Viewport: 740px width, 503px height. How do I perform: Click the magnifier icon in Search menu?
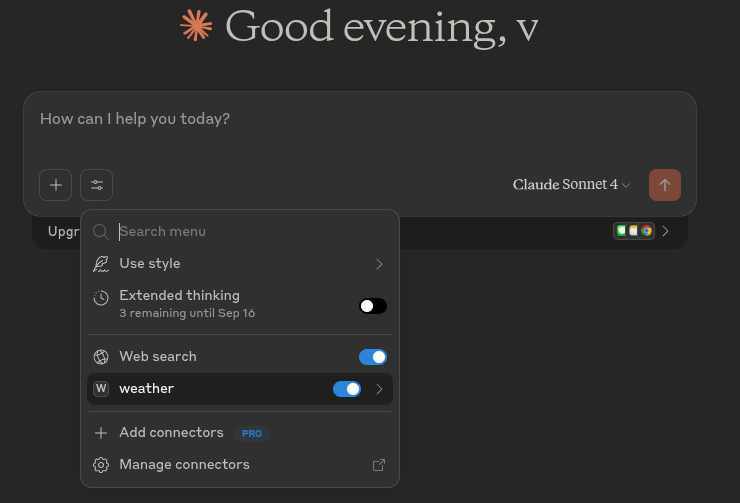101,232
